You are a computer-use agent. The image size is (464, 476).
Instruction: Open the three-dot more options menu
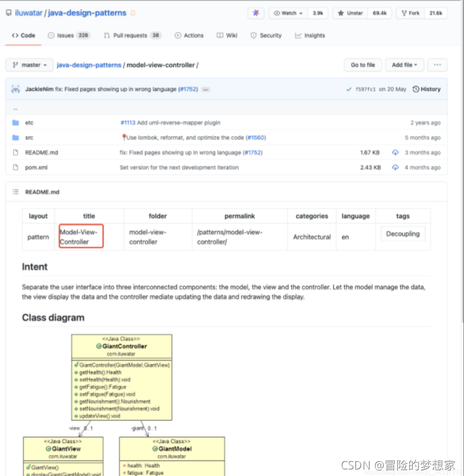tap(437, 65)
